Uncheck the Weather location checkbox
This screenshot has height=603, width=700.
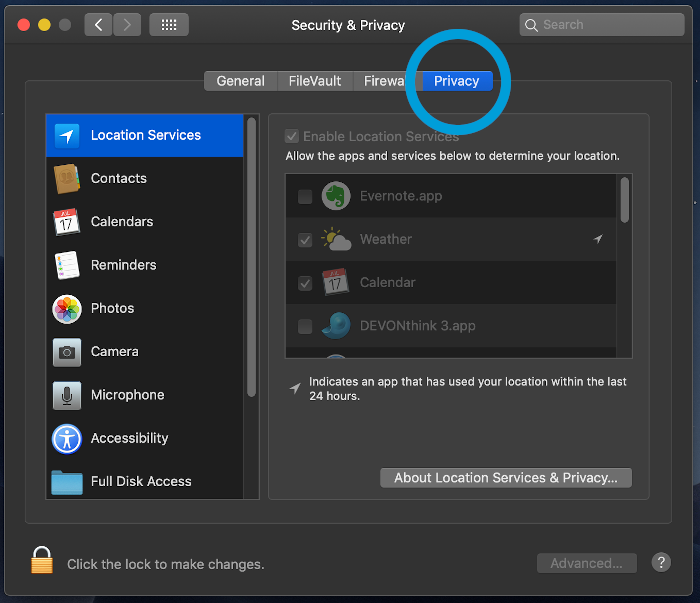(305, 240)
